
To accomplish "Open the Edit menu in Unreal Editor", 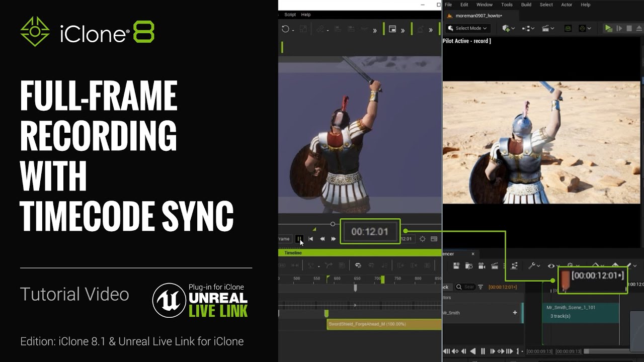I will pyautogui.click(x=464, y=5).
